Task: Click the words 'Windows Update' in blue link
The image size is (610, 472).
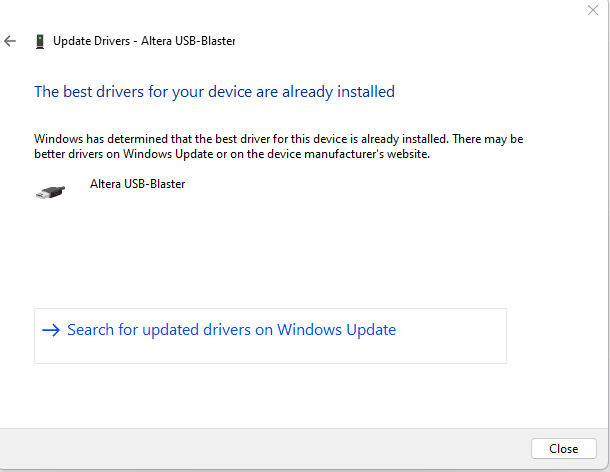Action: (x=337, y=330)
